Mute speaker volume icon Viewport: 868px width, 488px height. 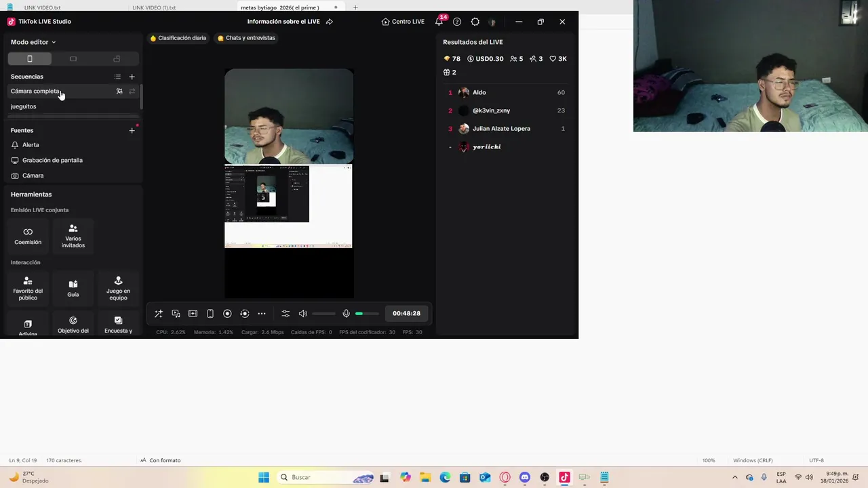coord(303,313)
